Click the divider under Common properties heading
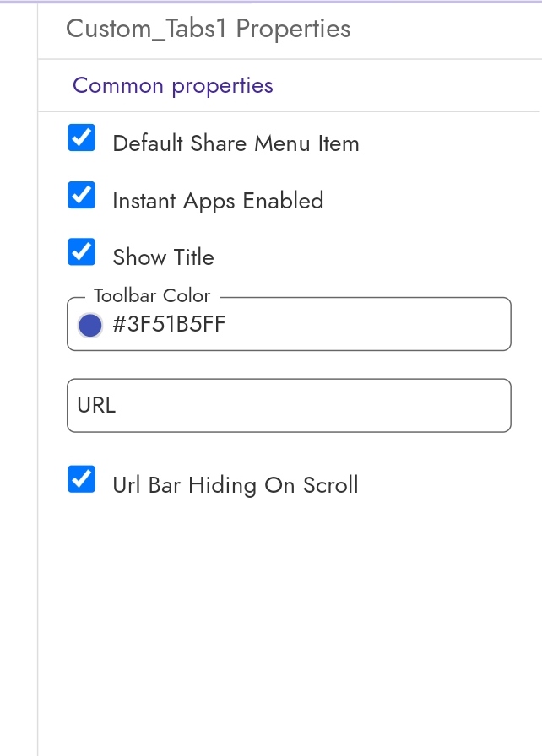Viewport: 542px width, 756px height. (x=290, y=112)
